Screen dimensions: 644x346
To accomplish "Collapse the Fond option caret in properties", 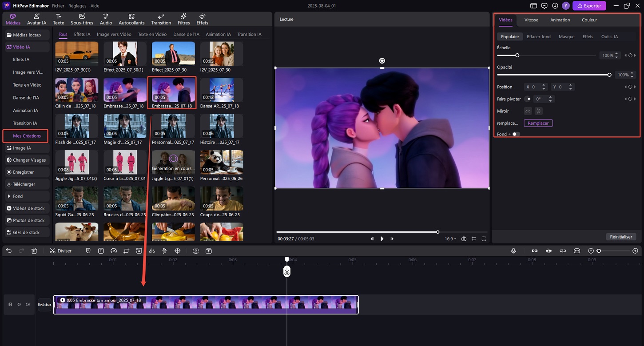I will point(509,134).
